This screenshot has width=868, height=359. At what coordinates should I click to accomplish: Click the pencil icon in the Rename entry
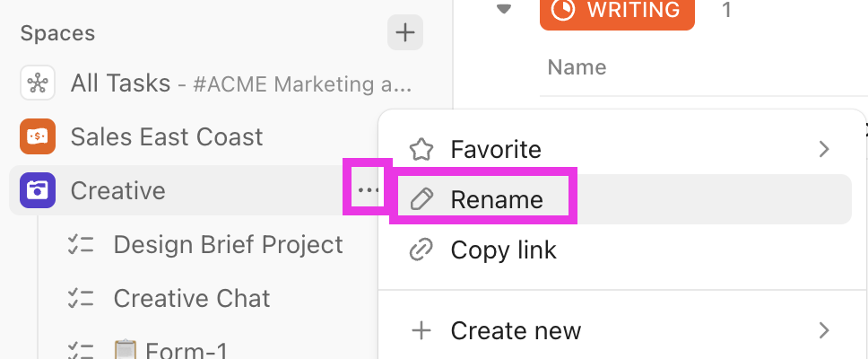point(421,199)
